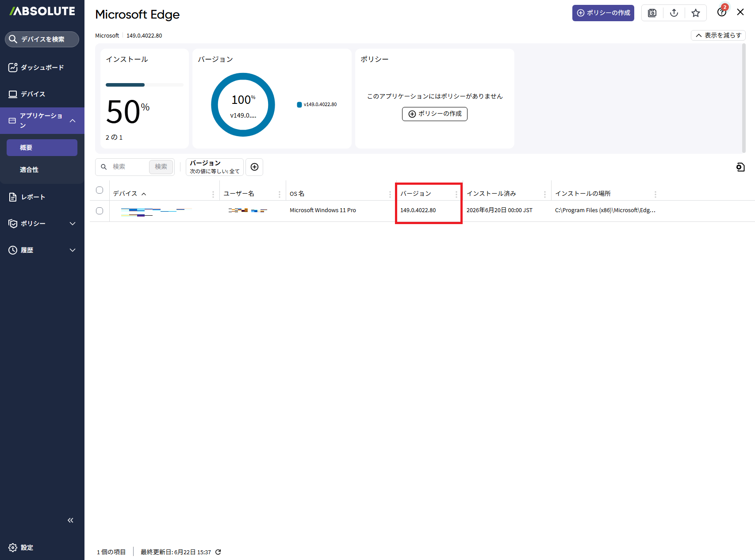Click version cell 149.0.4022.80 in table

(x=418, y=210)
